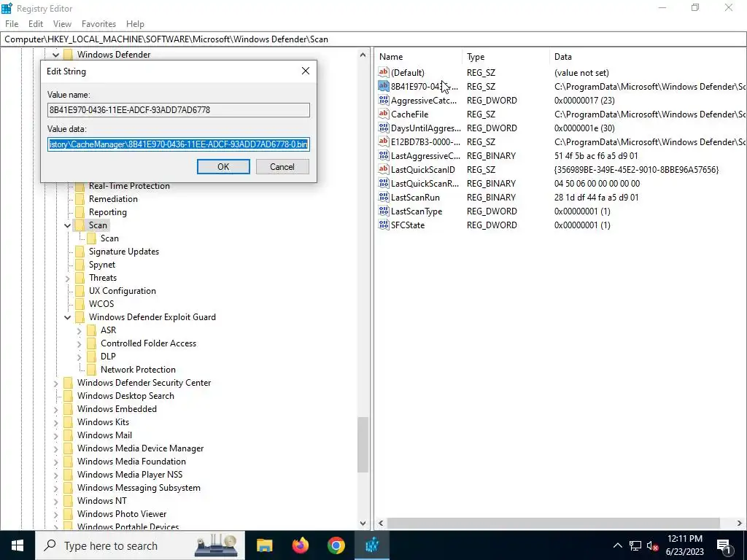Click the Spynet folder icon
The height and width of the screenshot is (560, 747).
pos(80,265)
